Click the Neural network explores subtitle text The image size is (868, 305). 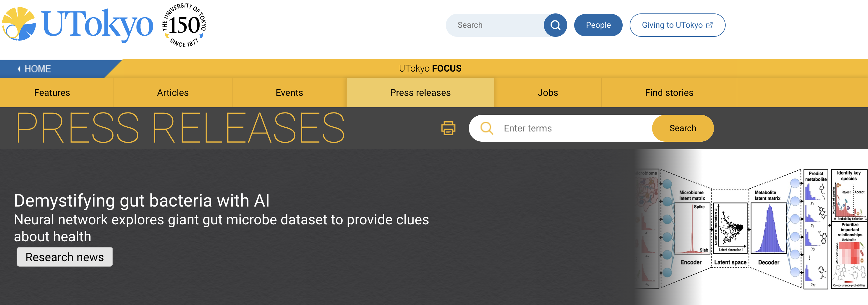(x=221, y=228)
